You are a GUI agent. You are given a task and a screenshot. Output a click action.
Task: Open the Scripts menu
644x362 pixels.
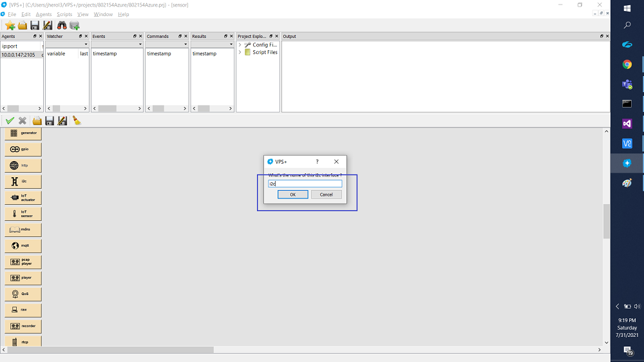pos(64,14)
